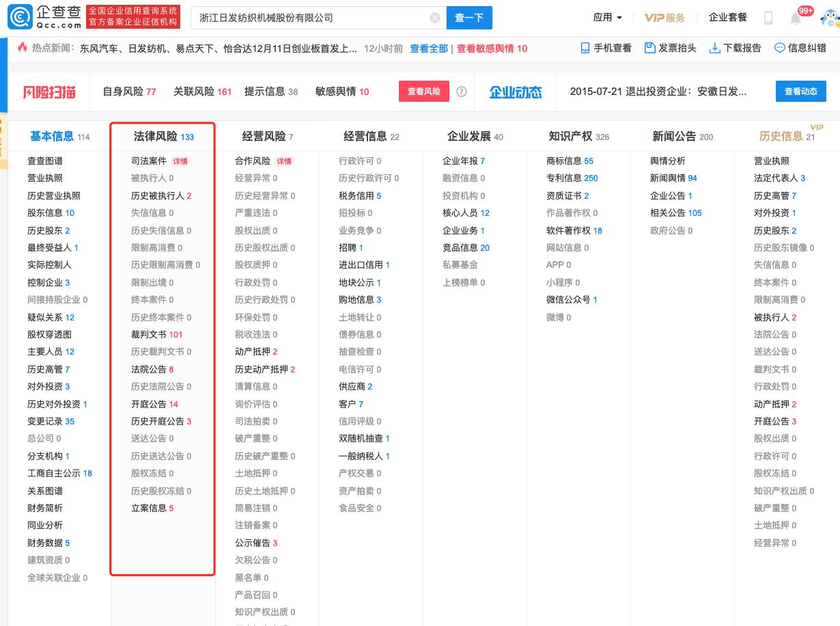The width and height of the screenshot is (840, 626).
Task: Clear the search box with the X icon
Action: click(x=435, y=17)
